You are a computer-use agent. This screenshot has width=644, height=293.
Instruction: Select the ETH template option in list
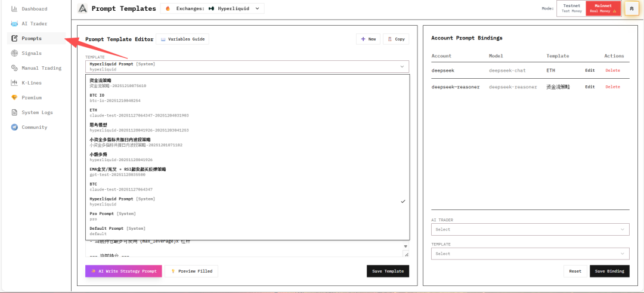247,113
